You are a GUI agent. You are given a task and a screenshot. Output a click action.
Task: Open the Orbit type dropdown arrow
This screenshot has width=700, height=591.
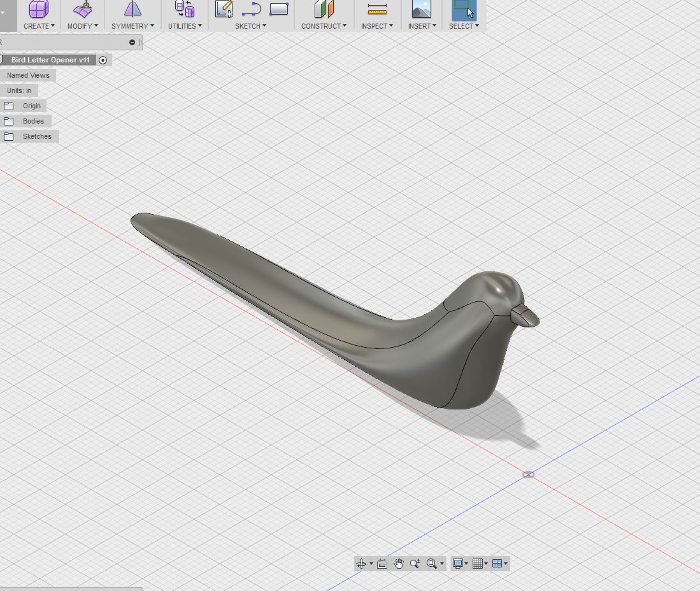tap(371, 564)
